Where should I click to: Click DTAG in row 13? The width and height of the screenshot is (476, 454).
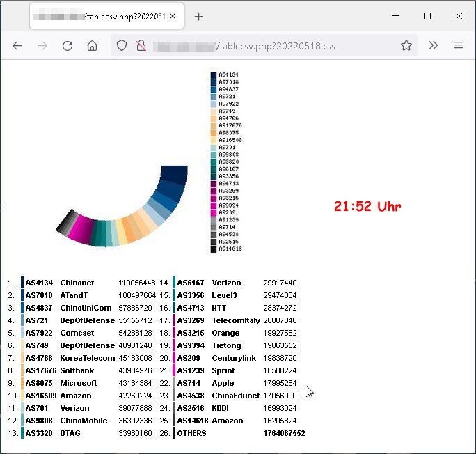[70, 433]
